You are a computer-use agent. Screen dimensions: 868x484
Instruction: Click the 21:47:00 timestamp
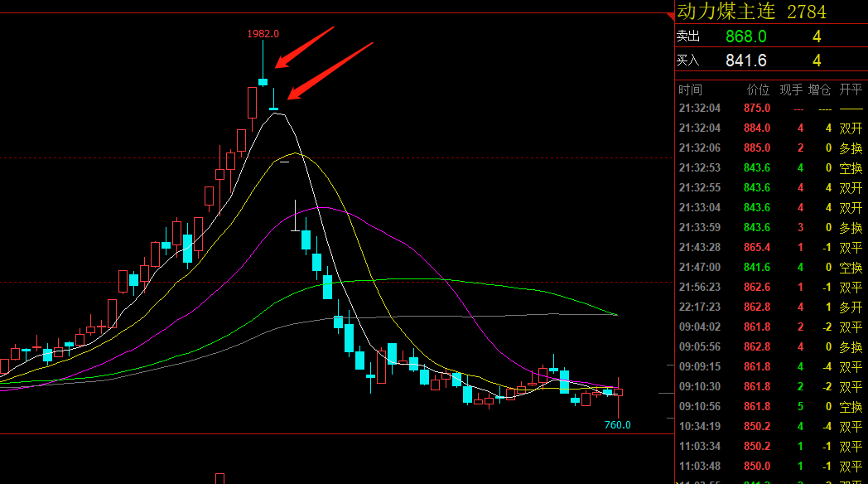700,268
